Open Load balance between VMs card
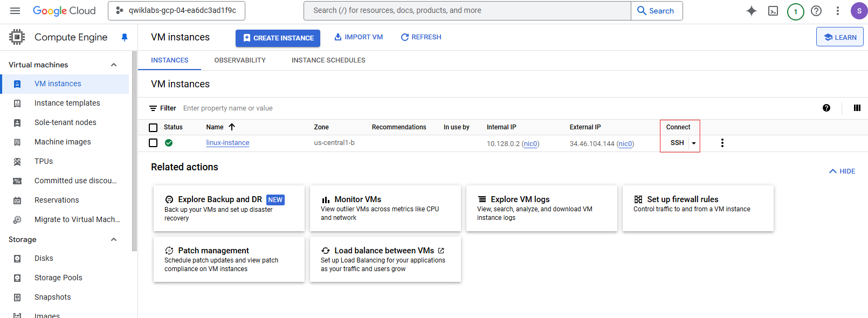 (385, 259)
